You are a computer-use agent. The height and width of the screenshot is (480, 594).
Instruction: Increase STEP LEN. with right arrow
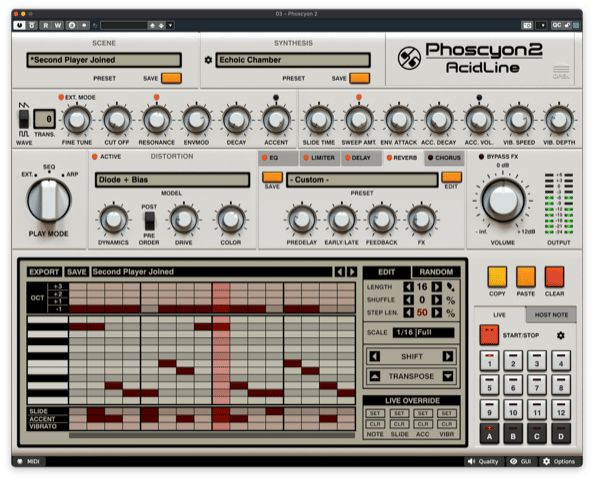click(x=436, y=313)
